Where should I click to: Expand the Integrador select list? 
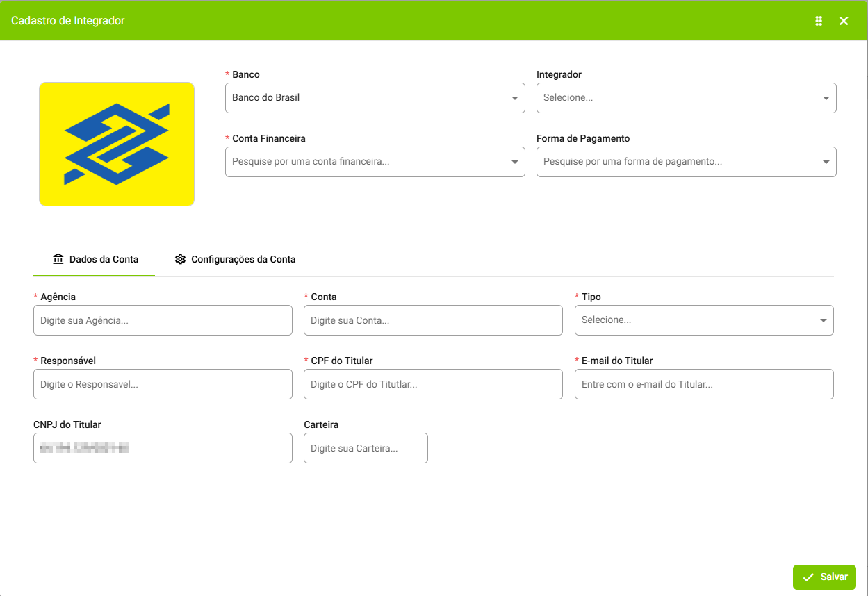[x=686, y=98]
